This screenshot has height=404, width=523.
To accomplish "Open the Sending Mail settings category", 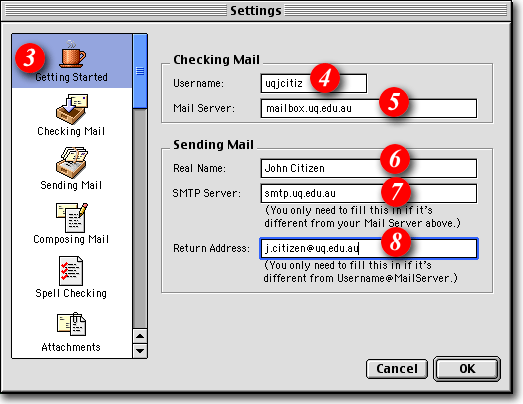I will coord(71,168).
